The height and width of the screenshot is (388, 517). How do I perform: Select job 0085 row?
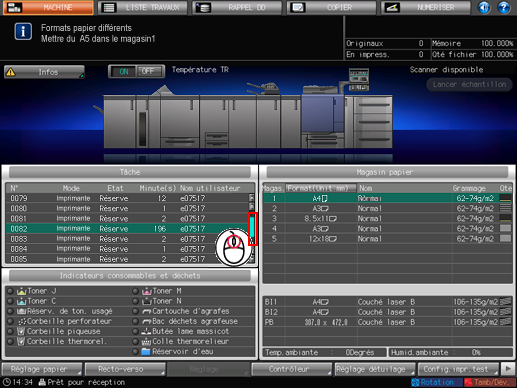[x=127, y=259]
